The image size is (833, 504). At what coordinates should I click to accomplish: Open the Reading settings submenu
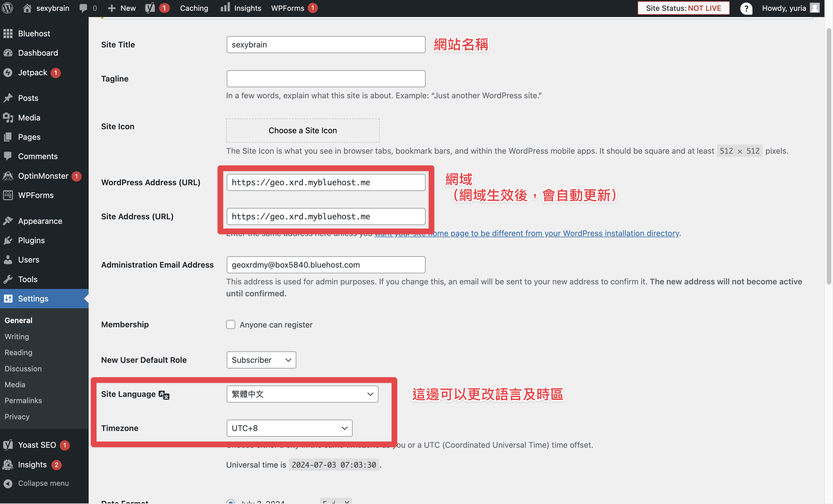click(18, 353)
